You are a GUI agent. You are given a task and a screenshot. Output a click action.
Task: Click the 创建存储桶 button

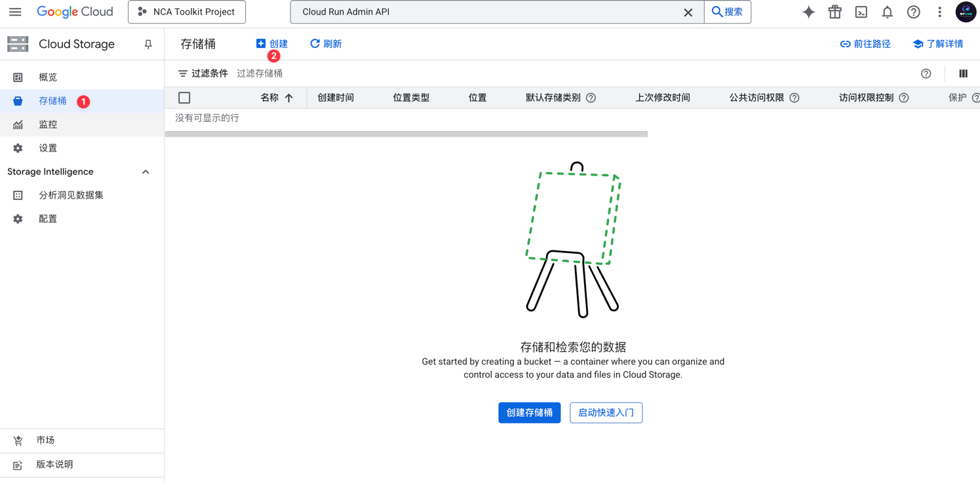tap(529, 412)
